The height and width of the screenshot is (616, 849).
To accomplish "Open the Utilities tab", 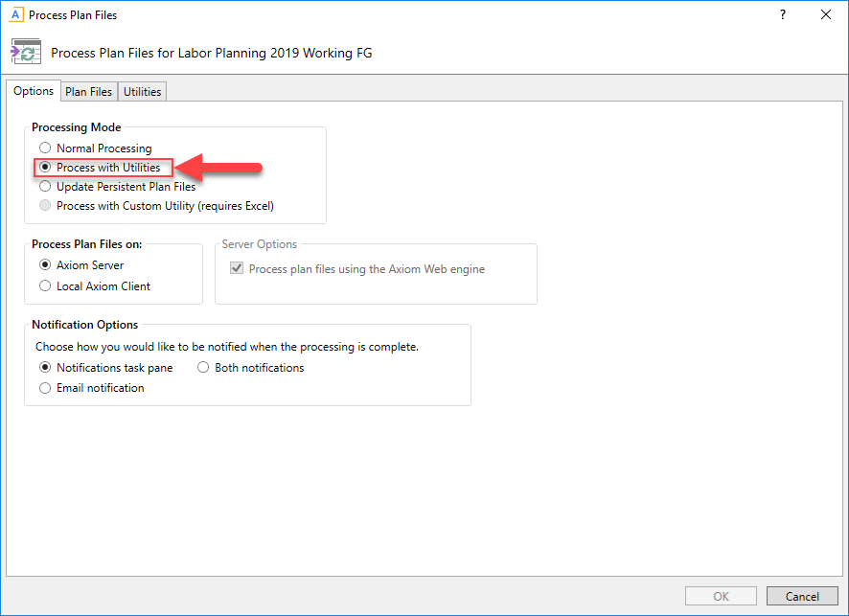I will (142, 92).
